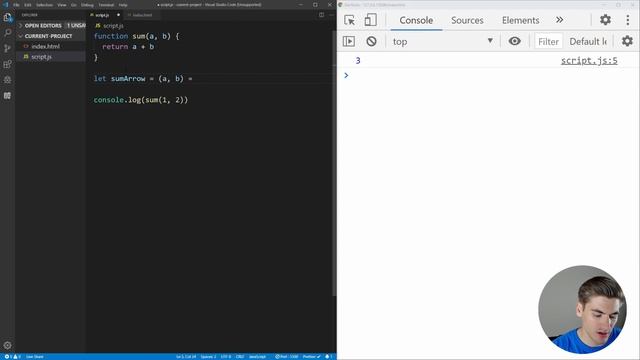Click the UTF-8 encoding indicator
Image resolution: width=640 pixels, height=360 pixels.
226,357
